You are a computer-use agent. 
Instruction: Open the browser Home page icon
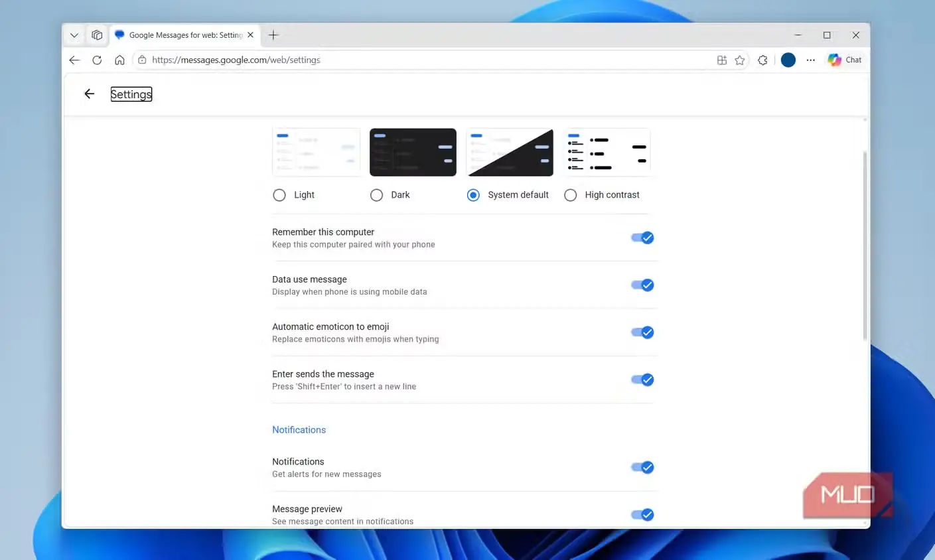119,60
